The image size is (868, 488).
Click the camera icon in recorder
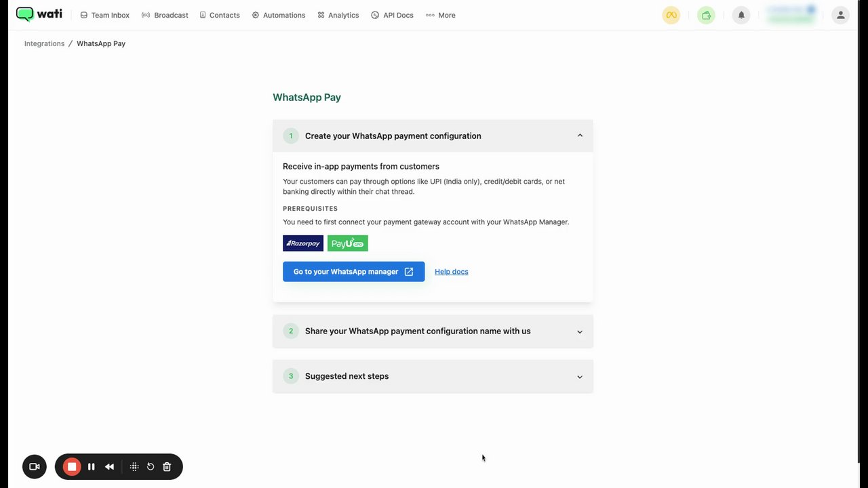click(35, 466)
